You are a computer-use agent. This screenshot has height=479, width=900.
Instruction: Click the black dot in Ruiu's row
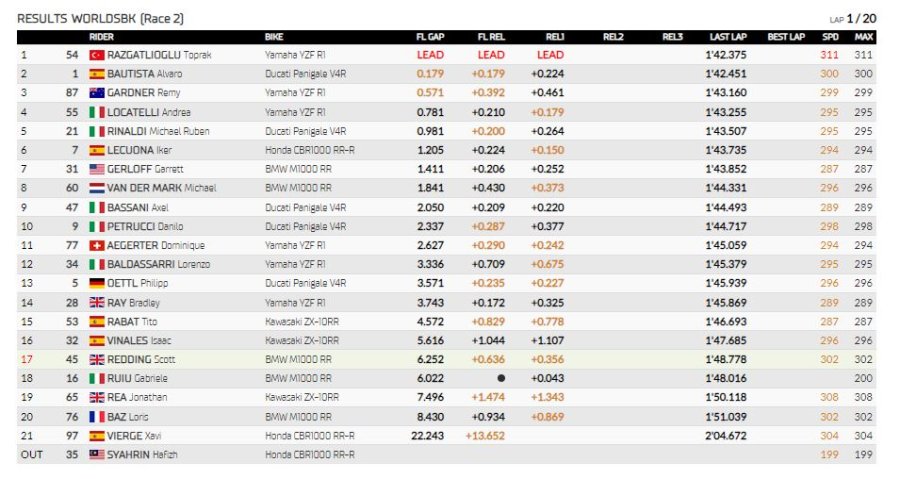coord(500,378)
